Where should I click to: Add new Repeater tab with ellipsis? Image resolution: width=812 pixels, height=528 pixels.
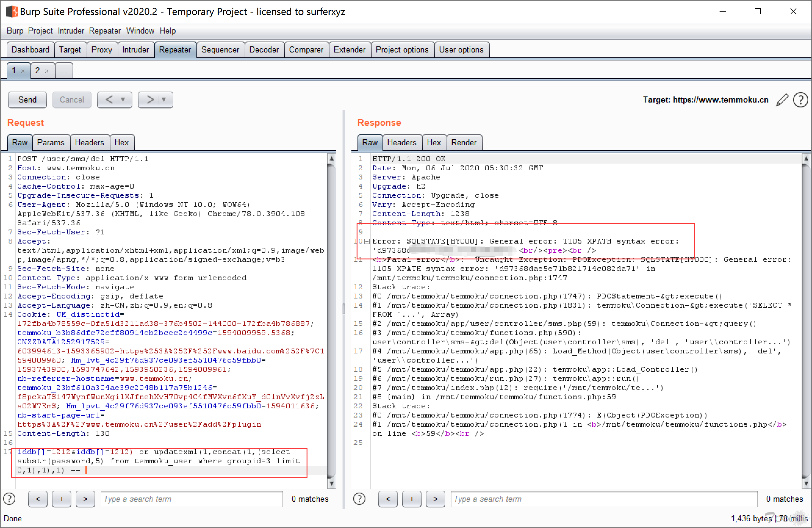point(63,71)
